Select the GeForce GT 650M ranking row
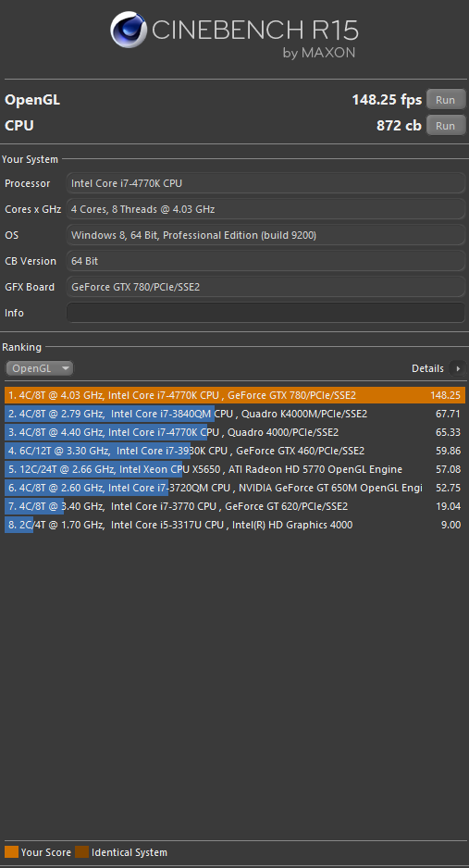 [235, 488]
